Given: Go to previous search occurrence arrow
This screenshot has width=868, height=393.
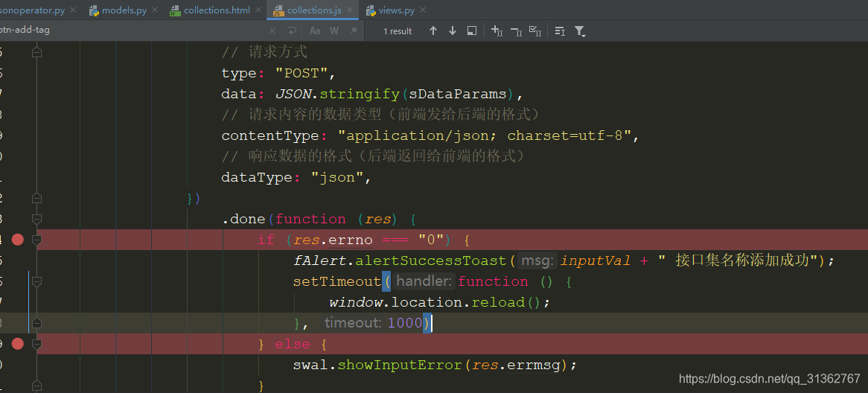Looking at the screenshot, I should (433, 31).
